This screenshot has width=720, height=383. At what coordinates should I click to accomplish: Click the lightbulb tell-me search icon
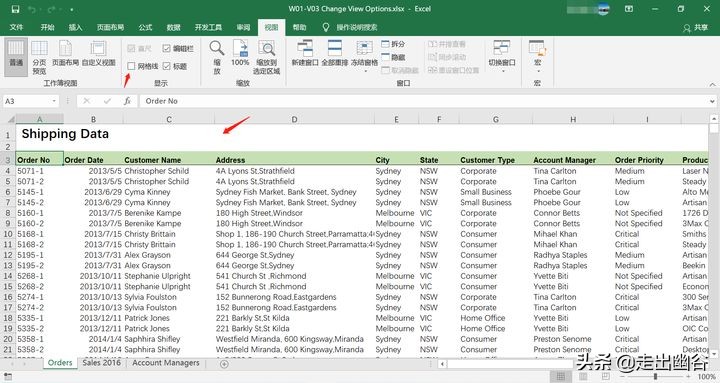click(x=326, y=27)
